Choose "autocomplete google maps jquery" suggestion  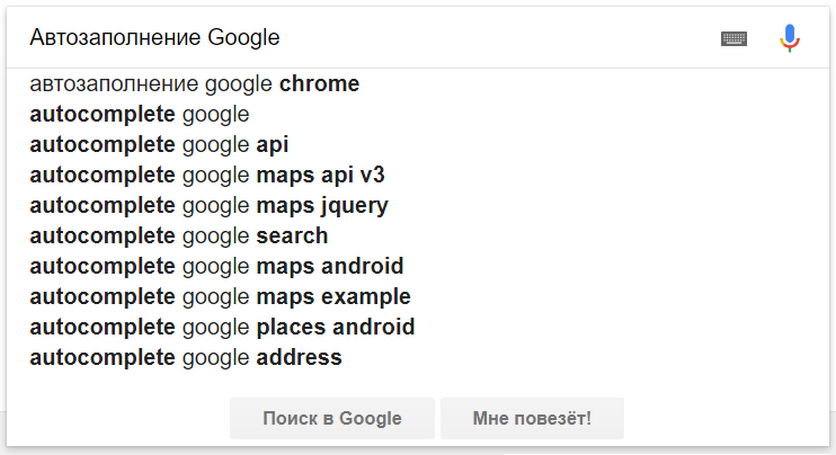(x=209, y=206)
